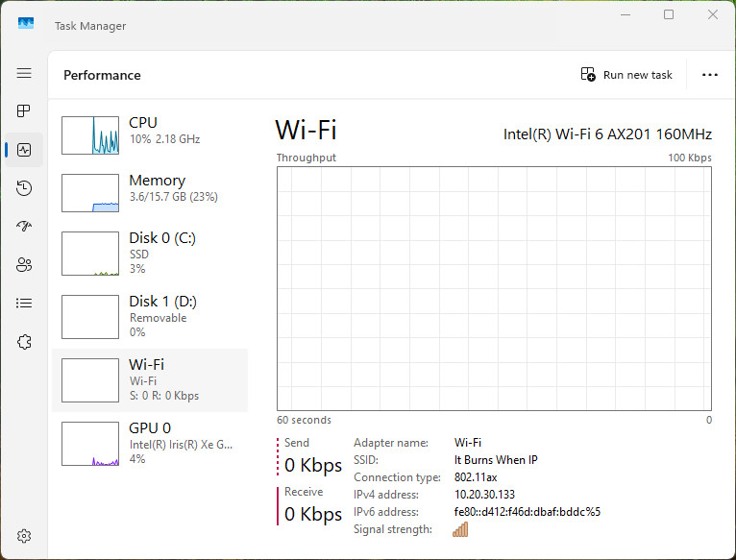This screenshot has height=560, width=736.
Task: Select the Memory performance entry
Action: click(x=150, y=193)
